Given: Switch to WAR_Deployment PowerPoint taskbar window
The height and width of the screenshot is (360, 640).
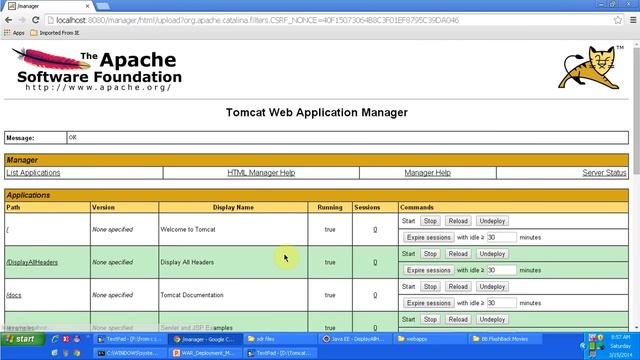Looking at the screenshot, I should 205,353.
